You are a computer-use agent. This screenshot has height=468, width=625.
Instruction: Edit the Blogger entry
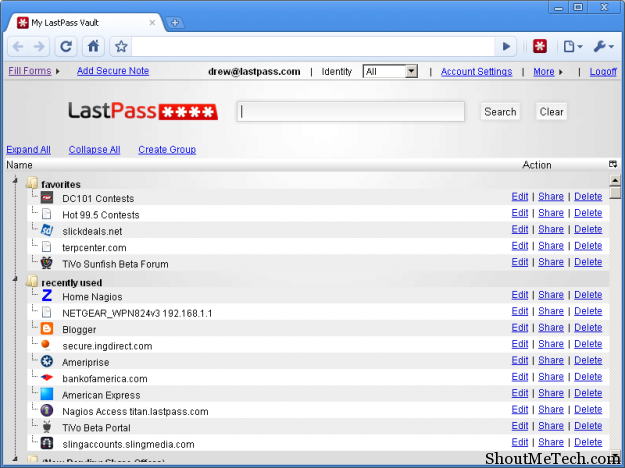click(x=520, y=327)
